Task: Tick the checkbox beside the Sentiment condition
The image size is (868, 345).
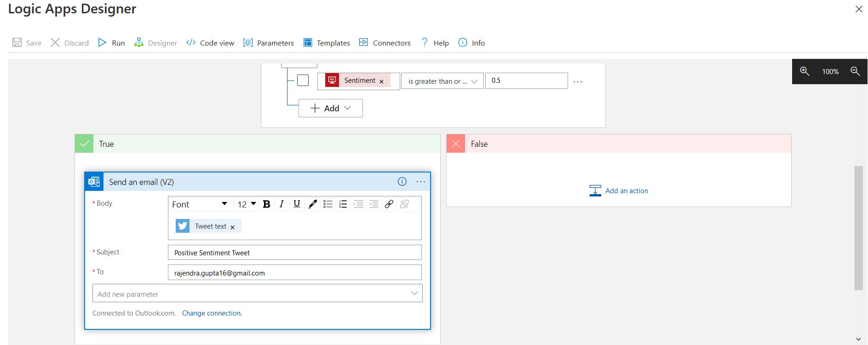Action: click(x=303, y=80)
